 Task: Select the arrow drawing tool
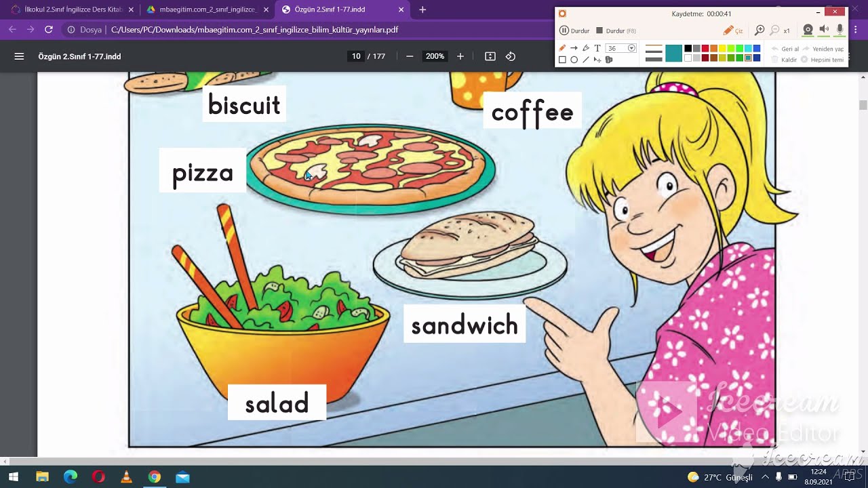tap(574, 48)
